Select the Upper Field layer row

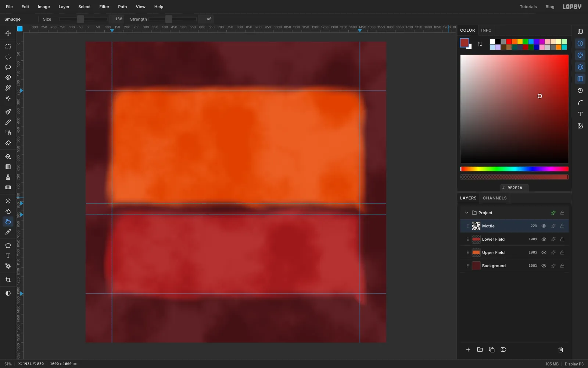click(514, 252)
